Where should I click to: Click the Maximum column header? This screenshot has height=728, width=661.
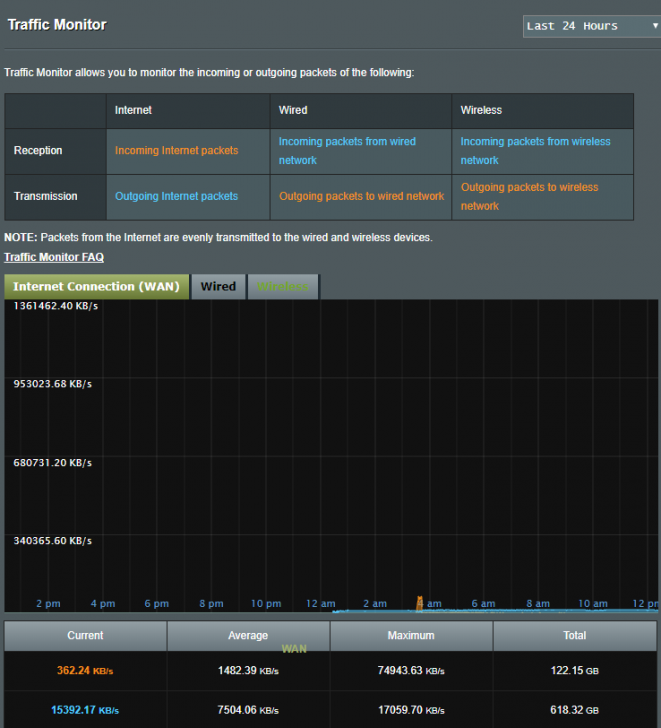tap(411, 636)
